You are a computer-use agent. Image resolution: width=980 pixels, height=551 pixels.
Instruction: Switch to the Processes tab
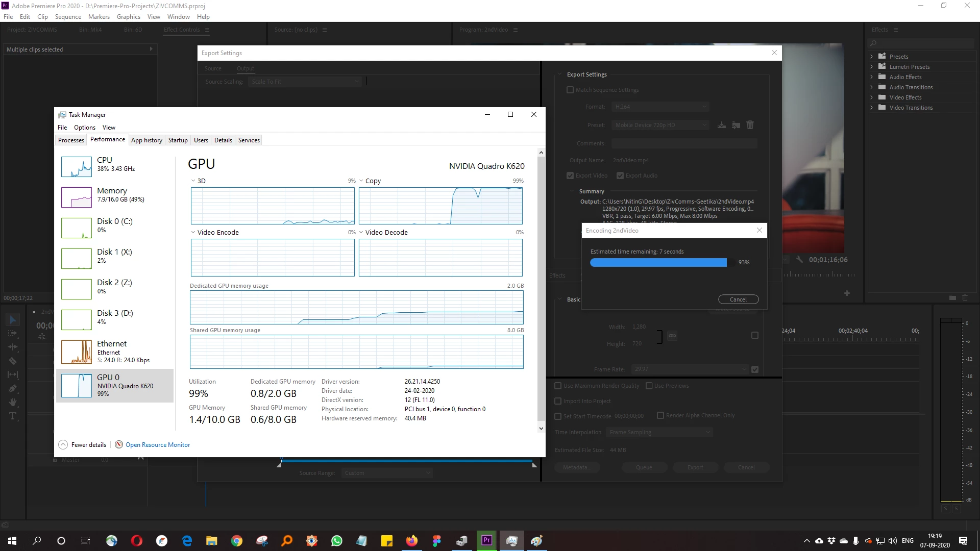(71, 140)
